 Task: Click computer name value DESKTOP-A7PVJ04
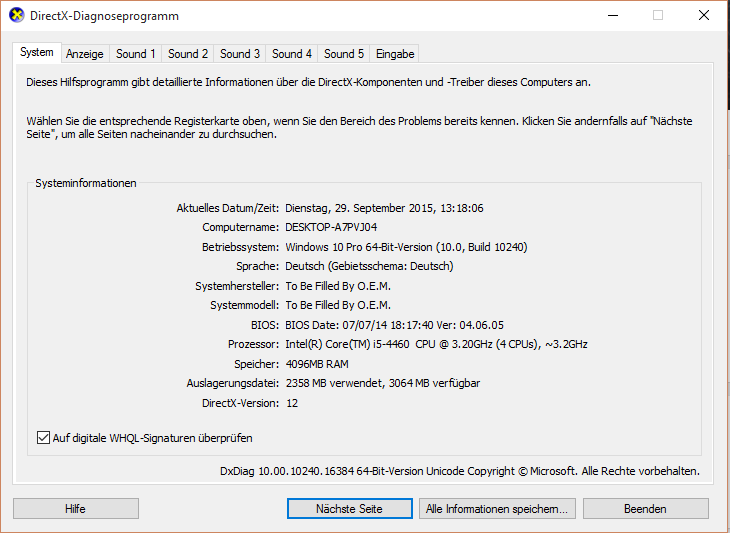[x=331, y=227]
